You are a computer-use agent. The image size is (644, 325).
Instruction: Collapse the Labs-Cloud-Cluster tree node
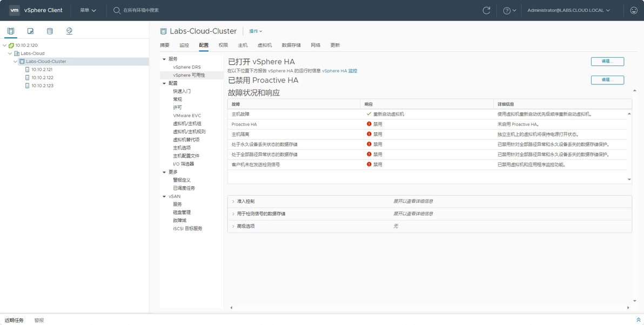[15, 62]
